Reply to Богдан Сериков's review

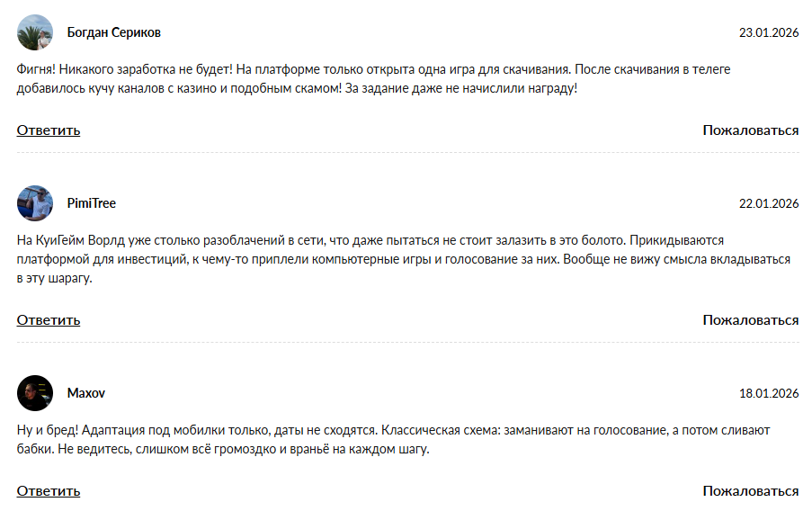point(49,130)
